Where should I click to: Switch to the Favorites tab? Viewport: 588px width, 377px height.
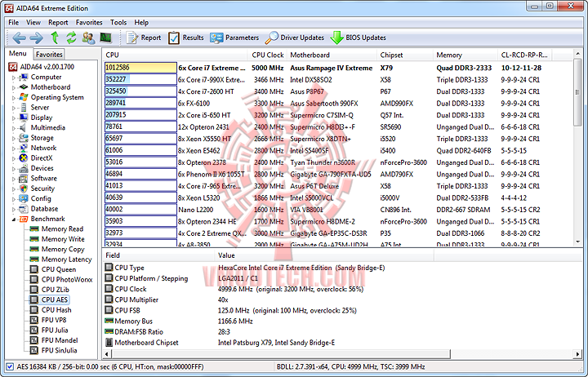[49, 55]
